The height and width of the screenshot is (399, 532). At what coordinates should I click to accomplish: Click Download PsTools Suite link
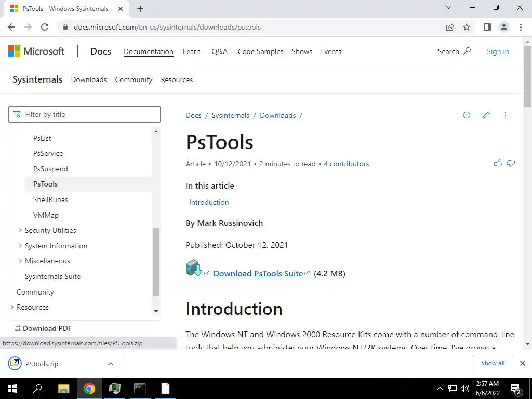point(258,273)
